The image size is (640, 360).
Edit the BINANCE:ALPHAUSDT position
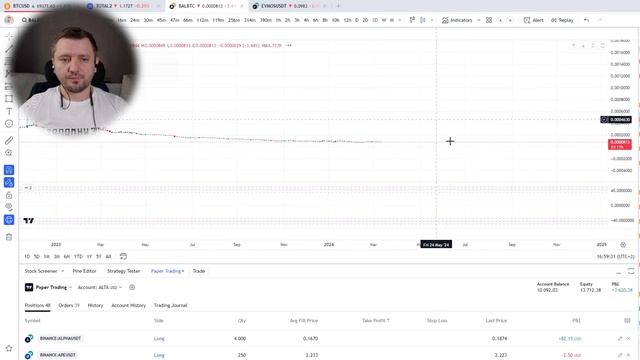[620, 338]
